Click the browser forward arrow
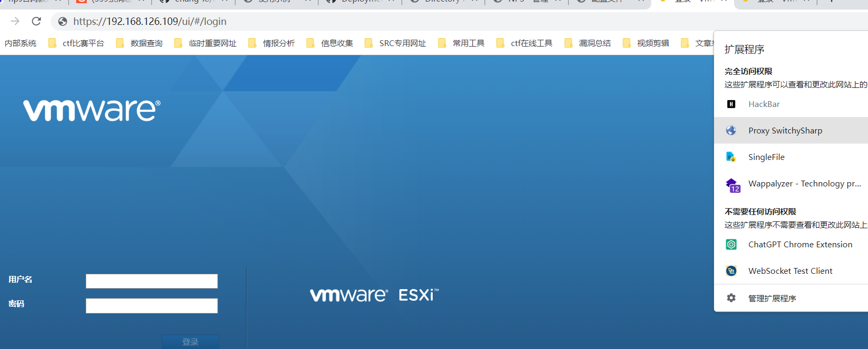This screenshot has height=349, width=868. (15, 21)
